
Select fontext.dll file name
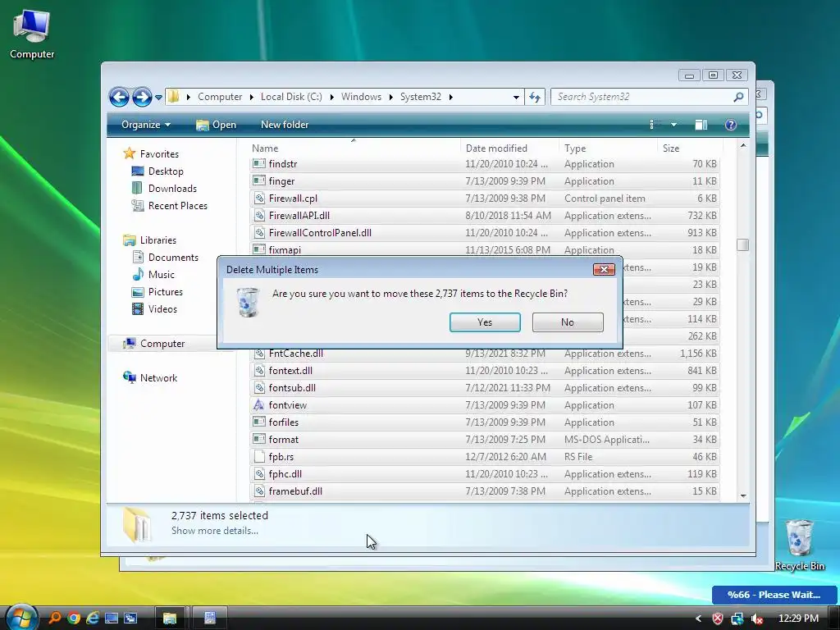290,371
